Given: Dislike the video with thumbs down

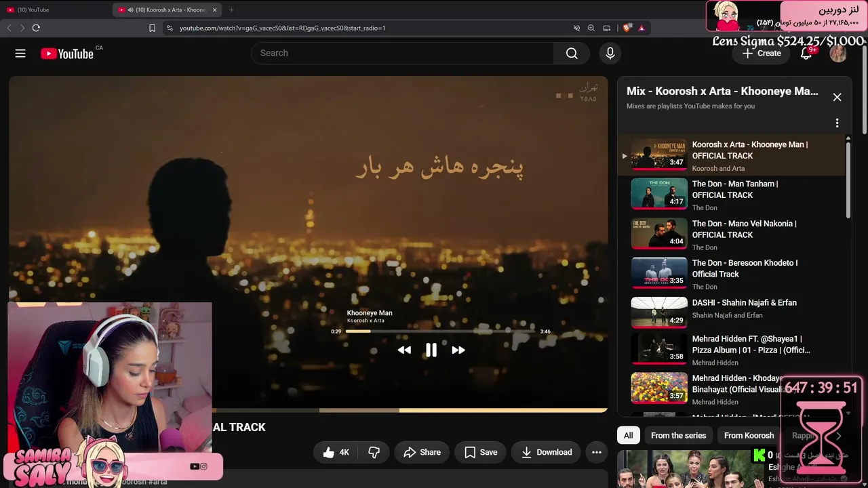Looking at the screenshot, I should (x=374, y=452).
